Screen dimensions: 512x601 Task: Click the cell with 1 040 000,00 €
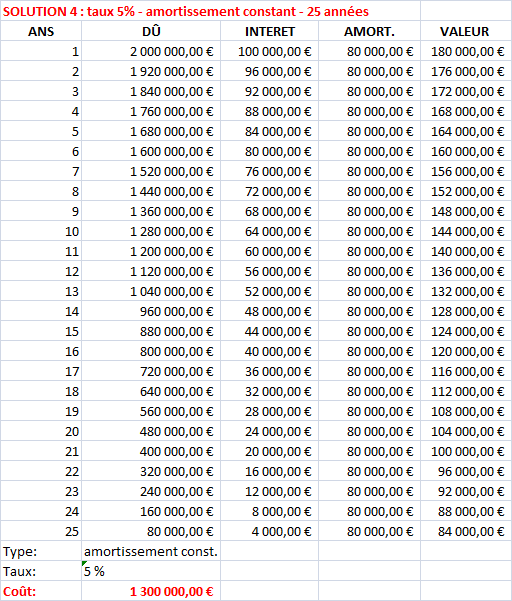click(151, 291)
